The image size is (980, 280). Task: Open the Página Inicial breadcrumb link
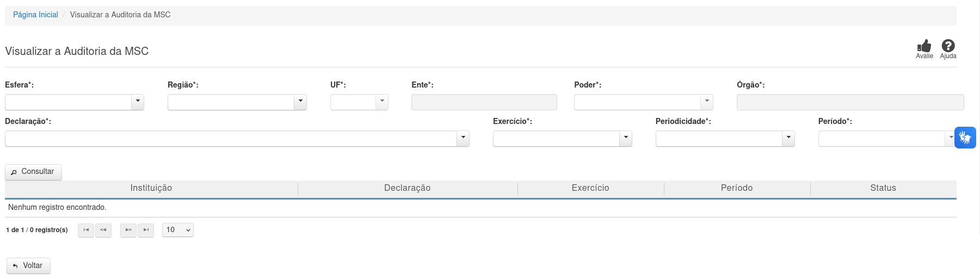[x=35, y=15]
